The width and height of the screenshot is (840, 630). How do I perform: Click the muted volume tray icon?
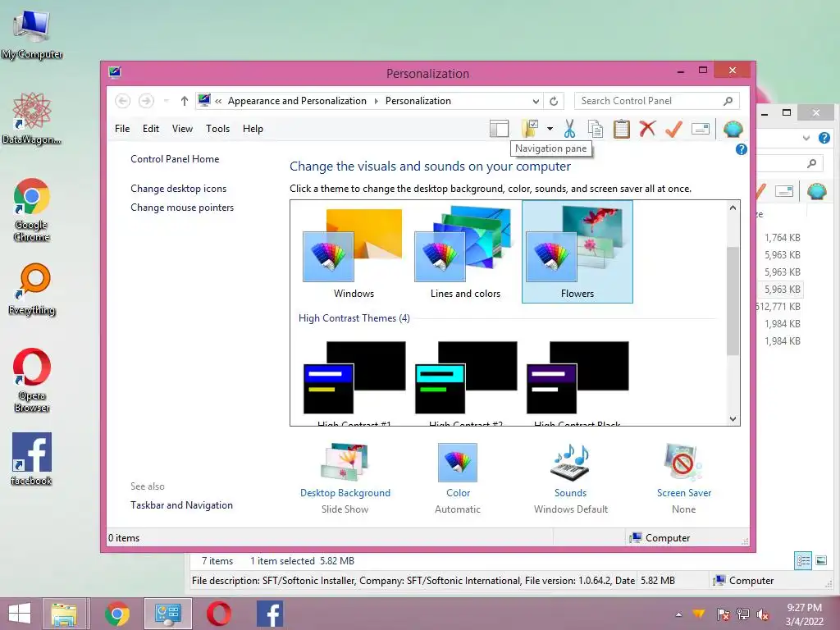(763, 614)
